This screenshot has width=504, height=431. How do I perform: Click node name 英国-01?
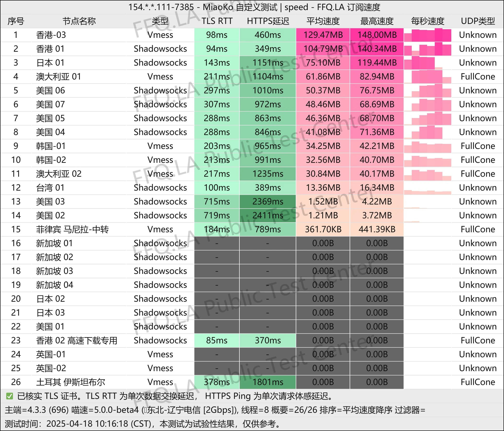point(51,354)
